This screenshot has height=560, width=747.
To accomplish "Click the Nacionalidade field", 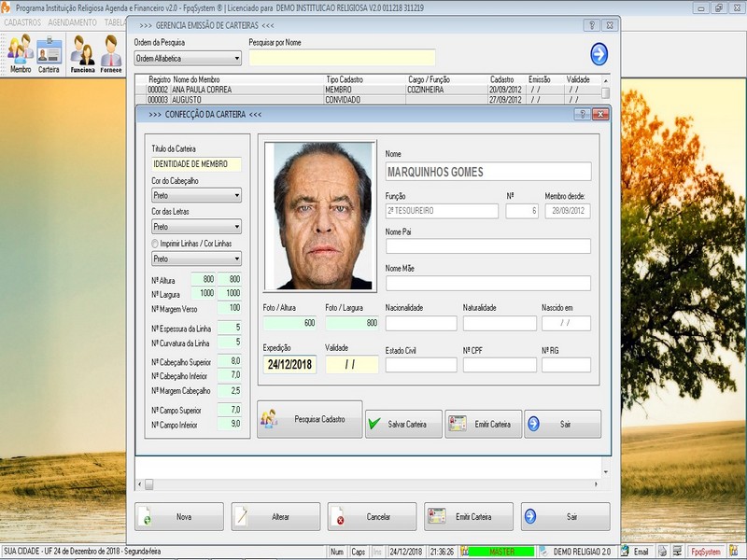I will (421, 323).
